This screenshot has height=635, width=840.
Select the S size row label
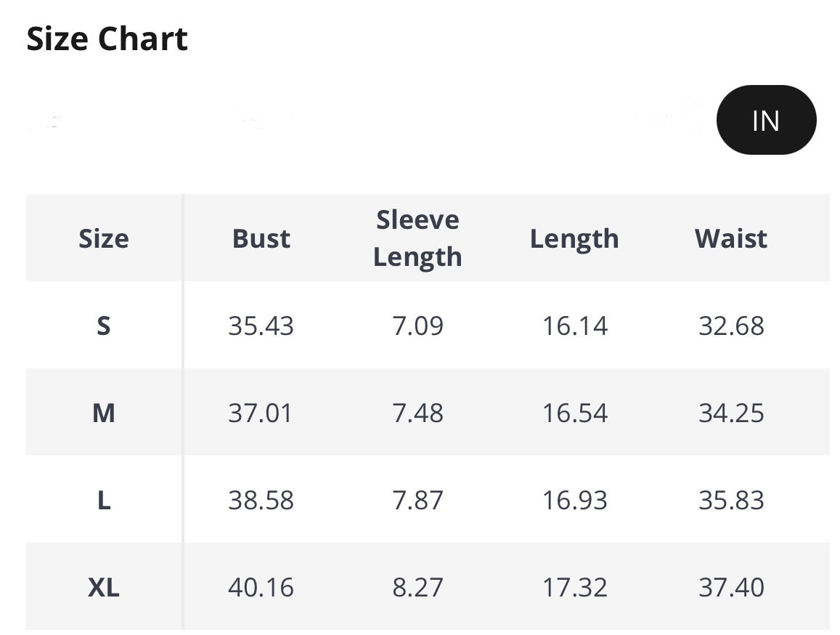coord(104,325)
